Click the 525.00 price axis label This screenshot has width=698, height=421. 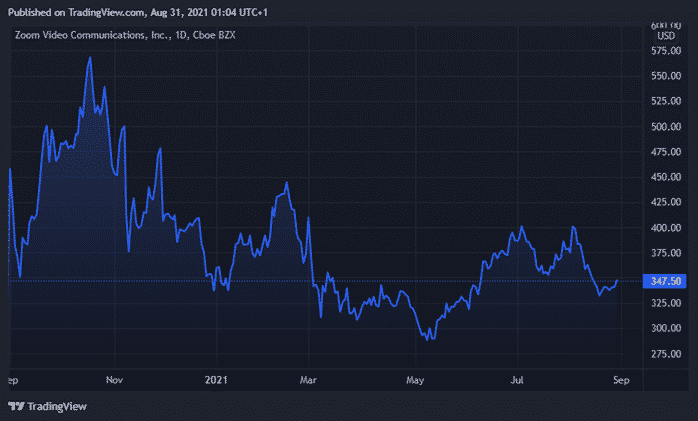(x=666, y=101)
